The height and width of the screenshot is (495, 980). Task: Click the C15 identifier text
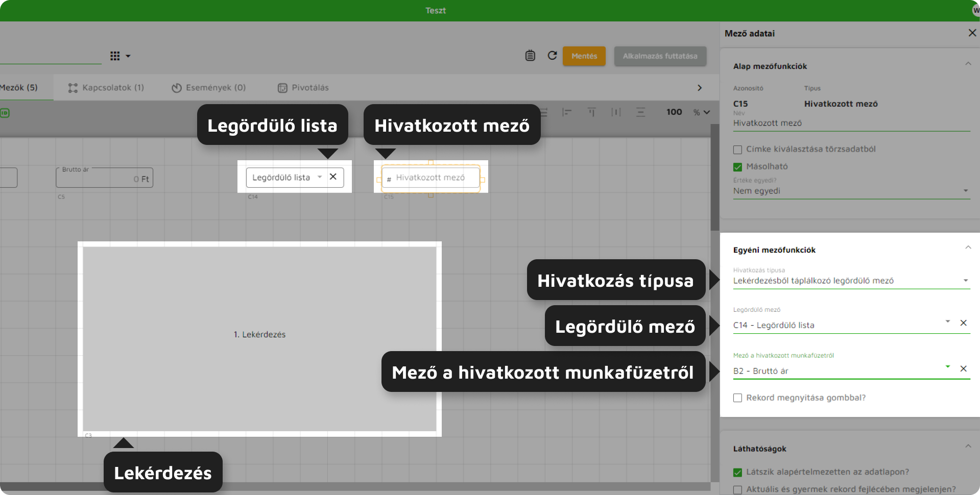click(x=740, y=104)
